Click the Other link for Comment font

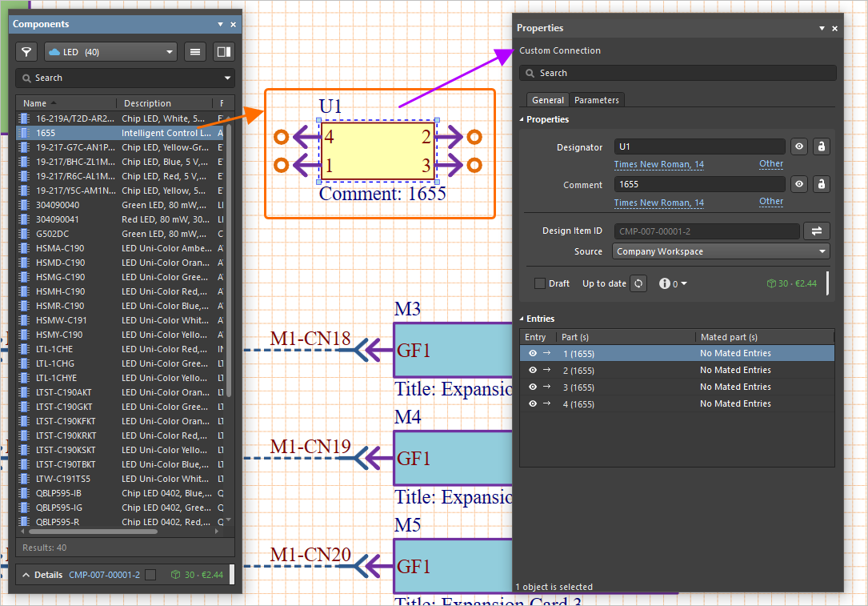coord(771,202)
